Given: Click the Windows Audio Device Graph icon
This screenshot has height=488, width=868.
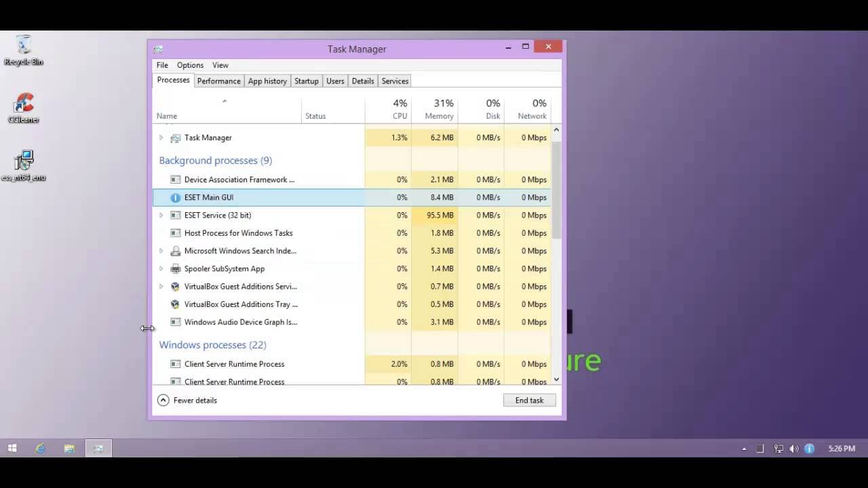Looking at the screenshot, I should (175, 322).
